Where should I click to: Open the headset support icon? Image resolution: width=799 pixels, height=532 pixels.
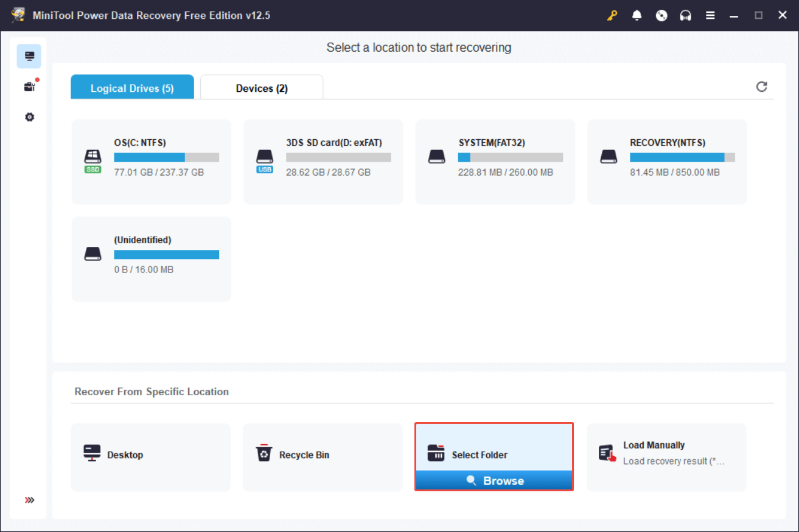pyautogui.click(x=686, y=16)
